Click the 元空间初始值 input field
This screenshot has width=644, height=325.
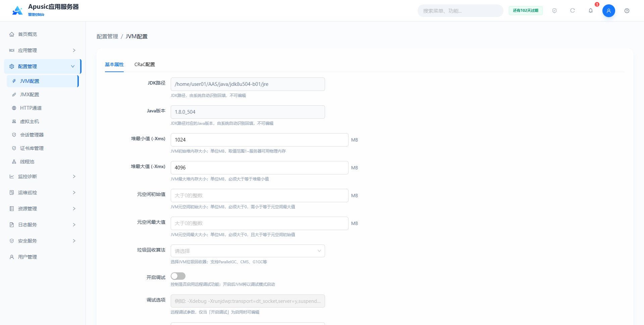tap(259, 196)
